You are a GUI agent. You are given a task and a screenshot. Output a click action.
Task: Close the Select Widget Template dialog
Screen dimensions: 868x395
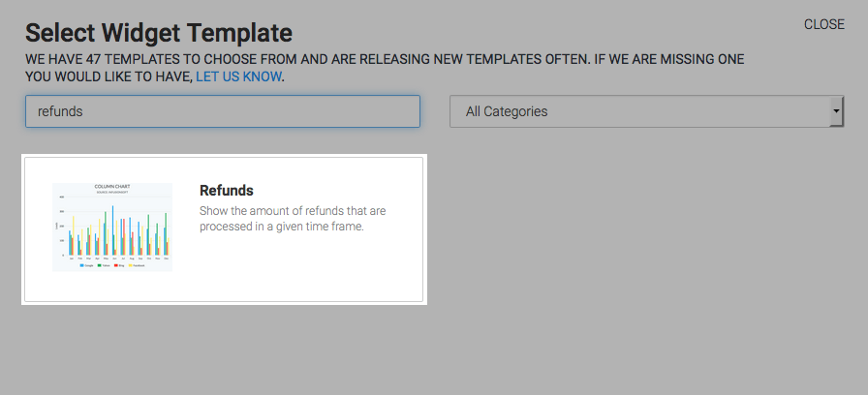pyautogui.click(x=823, y=24)
